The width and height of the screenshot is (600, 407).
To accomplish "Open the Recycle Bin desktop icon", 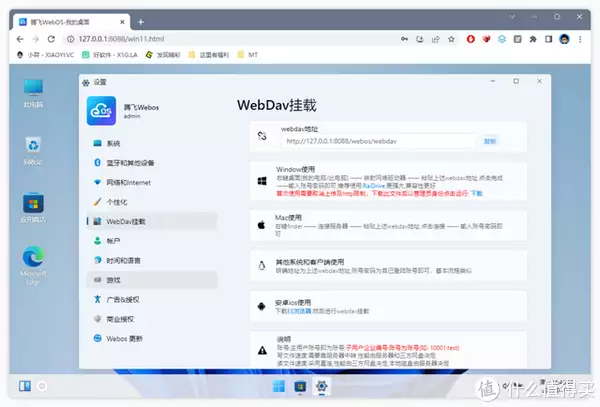I will click(x=33, y=151).
